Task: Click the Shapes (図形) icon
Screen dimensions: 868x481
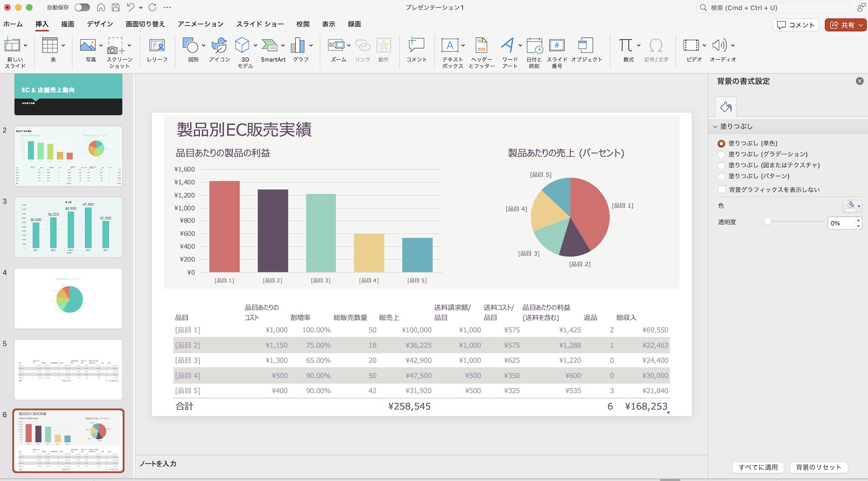Action: pyautogui.click(x=190, y=45)
